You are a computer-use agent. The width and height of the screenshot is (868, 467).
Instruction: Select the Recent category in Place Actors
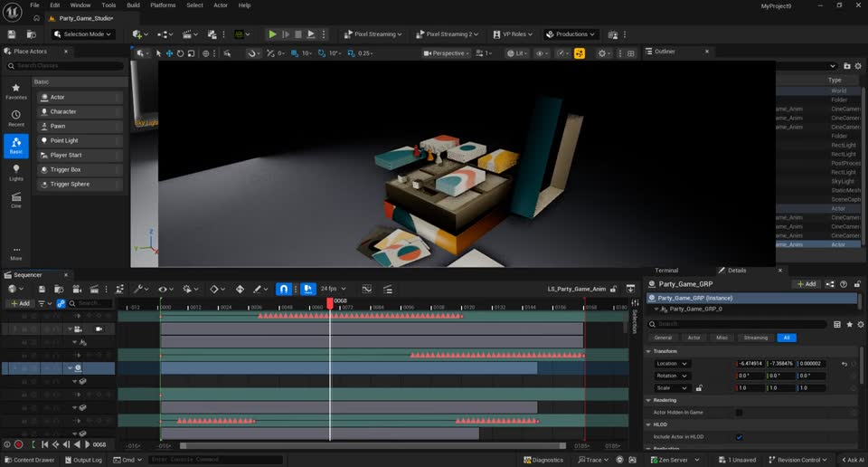[x=16, y=119]
